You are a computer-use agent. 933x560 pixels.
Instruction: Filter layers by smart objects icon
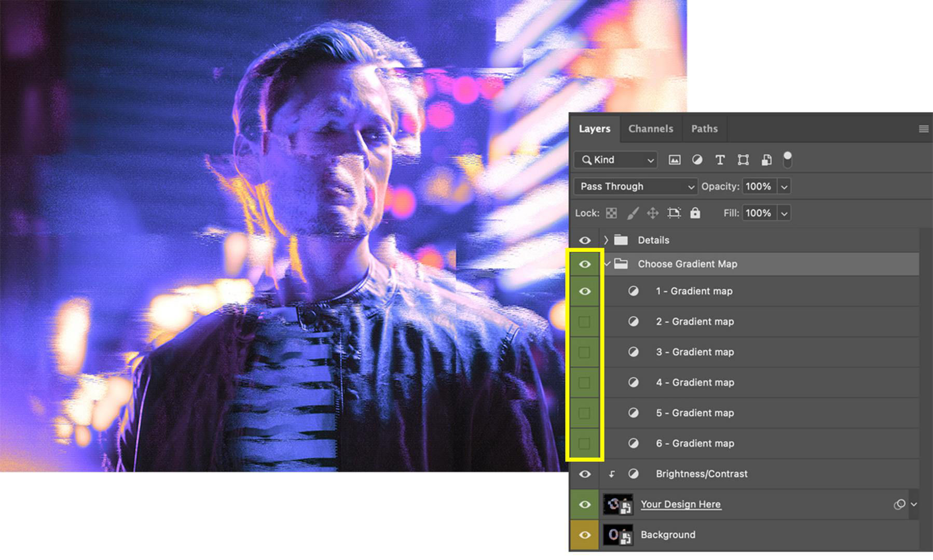[x=766, y=160]
